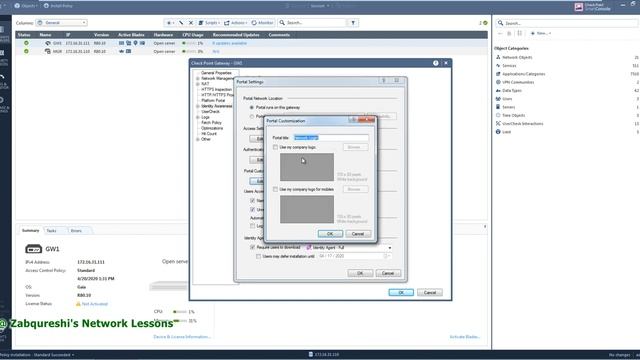Click the delete X icon in toolbar
This screenshot has width=640, height=360.
click(191, 23)
